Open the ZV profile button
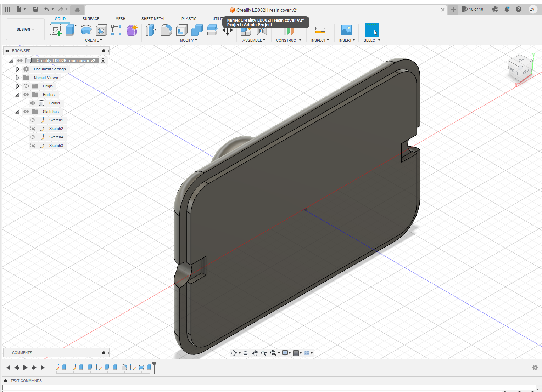The image size is (542, 392). click(x=532, y=9)
